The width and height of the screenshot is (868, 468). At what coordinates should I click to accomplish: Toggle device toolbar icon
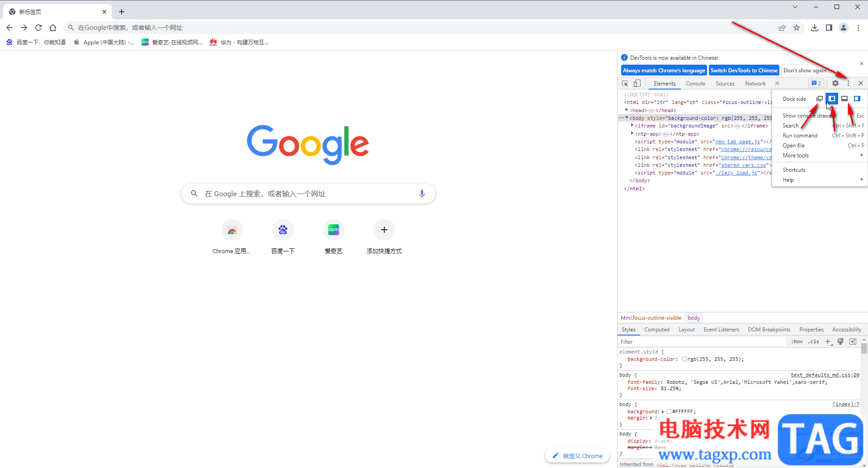tap(637, 83)
